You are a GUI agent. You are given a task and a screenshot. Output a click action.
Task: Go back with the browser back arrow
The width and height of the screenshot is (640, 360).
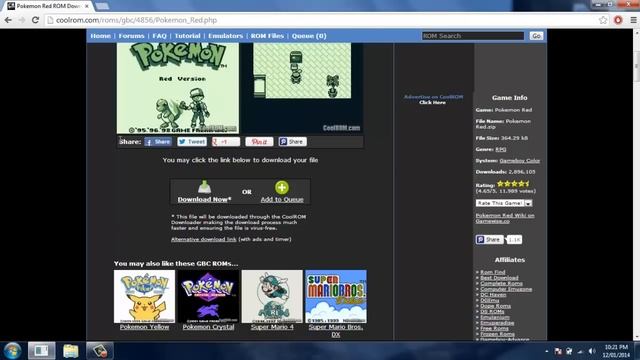pos(8,20)
